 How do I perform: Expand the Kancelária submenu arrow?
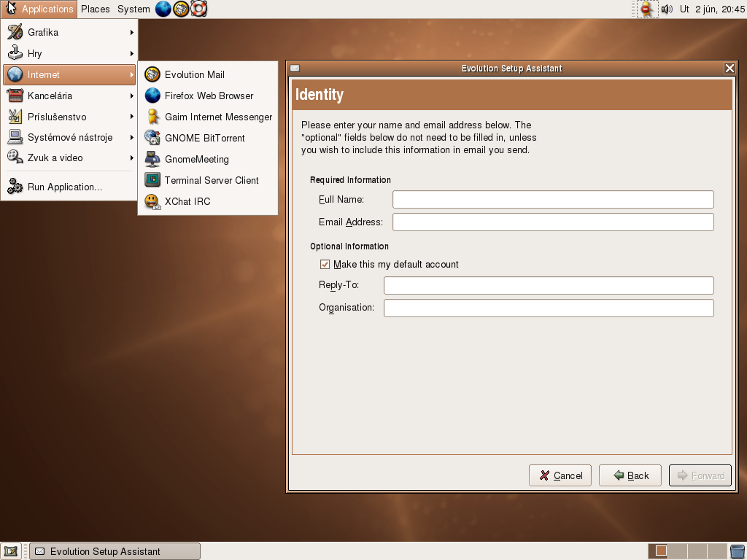pos(131,96)
